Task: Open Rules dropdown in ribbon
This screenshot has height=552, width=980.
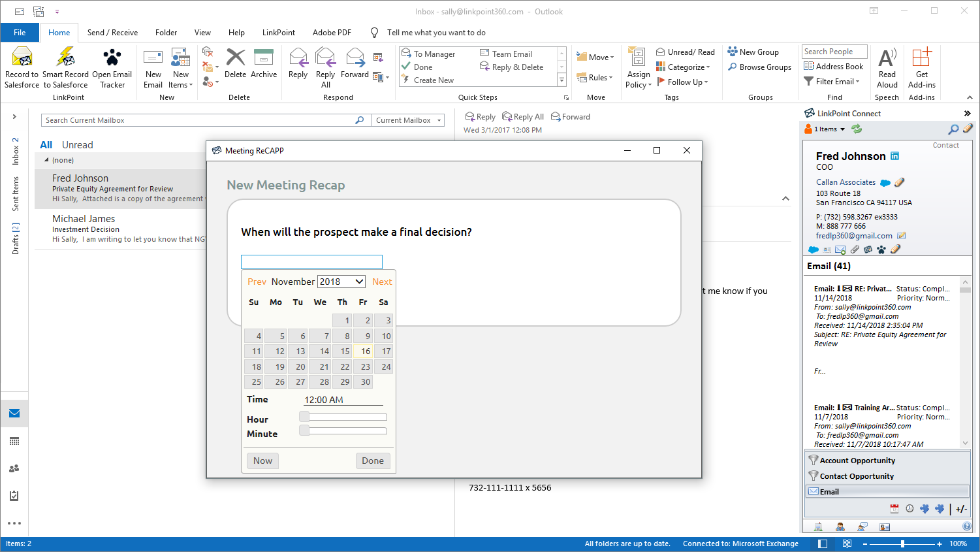Action: [595, 78]
